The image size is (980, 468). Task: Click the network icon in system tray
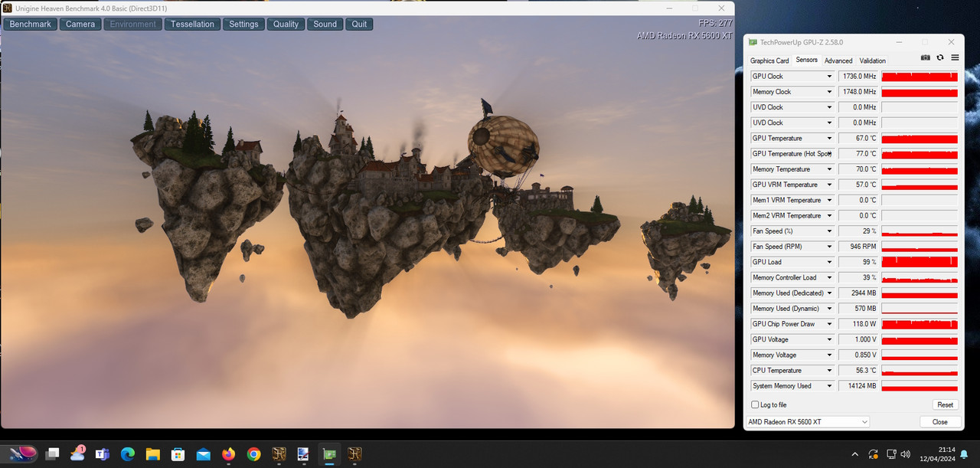pyautogui.click(x=892, y=454)
